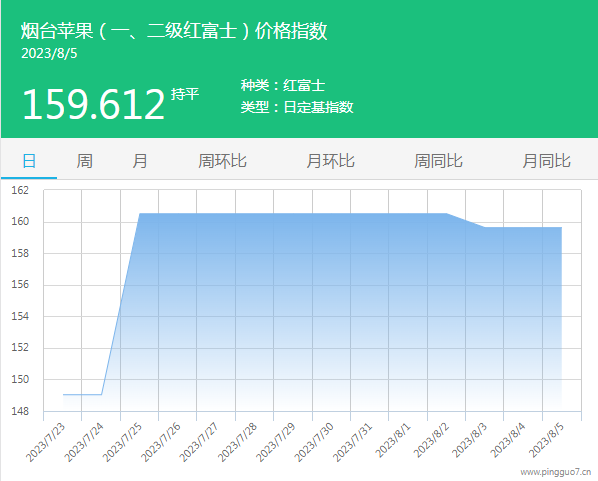Open the 周同比 tab
598x481 pixels.
(438, 161)
